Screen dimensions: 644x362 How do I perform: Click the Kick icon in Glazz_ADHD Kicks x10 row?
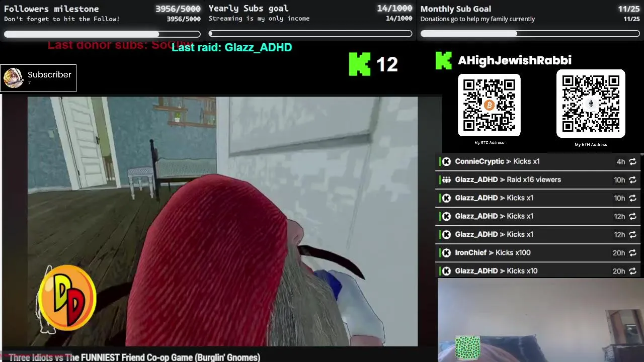point(446,271)
